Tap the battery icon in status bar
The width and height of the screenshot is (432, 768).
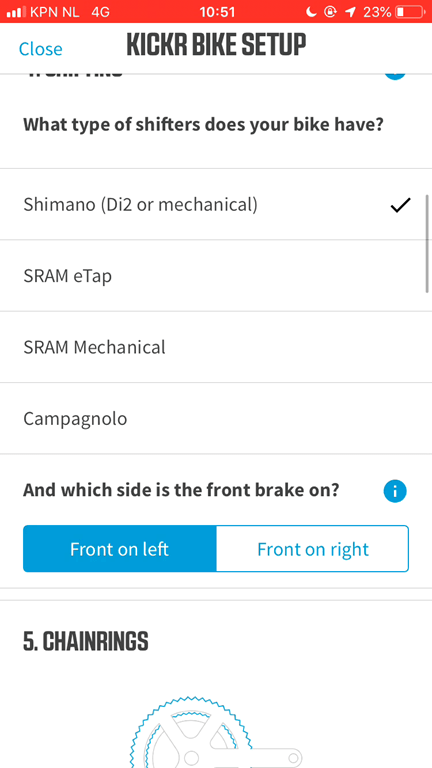click(x=410, y=12)
